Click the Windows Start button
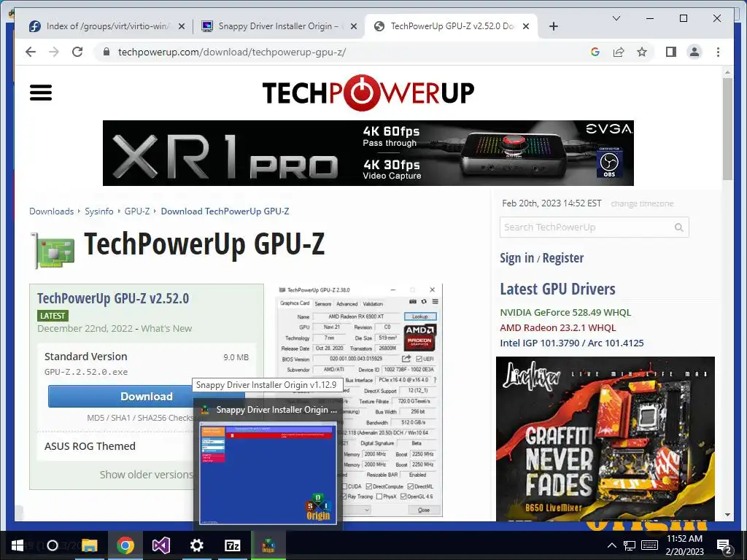 (18, 545)
